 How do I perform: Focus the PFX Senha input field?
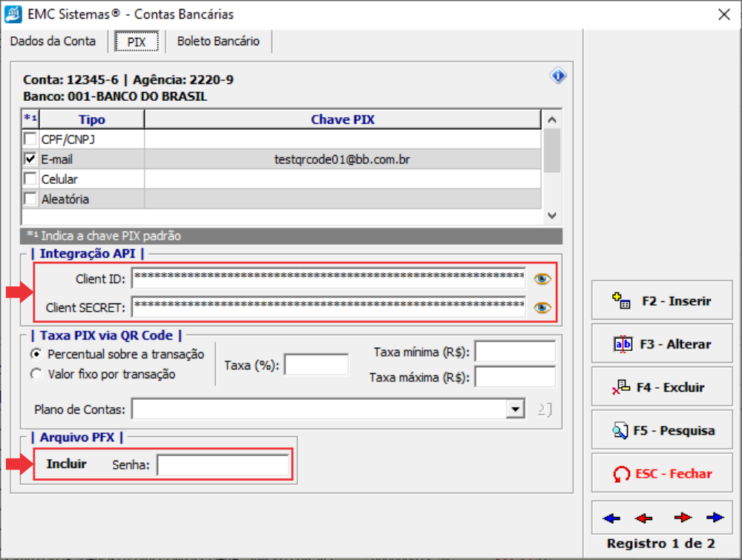tap(223, 465)
